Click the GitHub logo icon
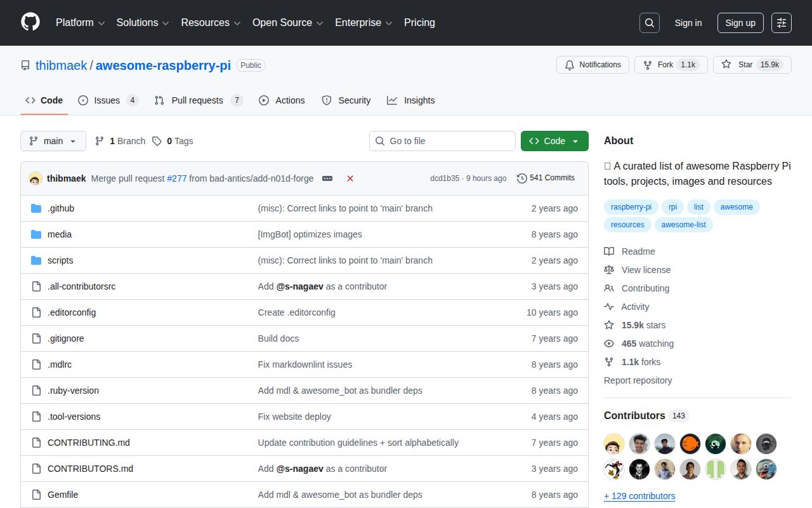 click(30, 23)
